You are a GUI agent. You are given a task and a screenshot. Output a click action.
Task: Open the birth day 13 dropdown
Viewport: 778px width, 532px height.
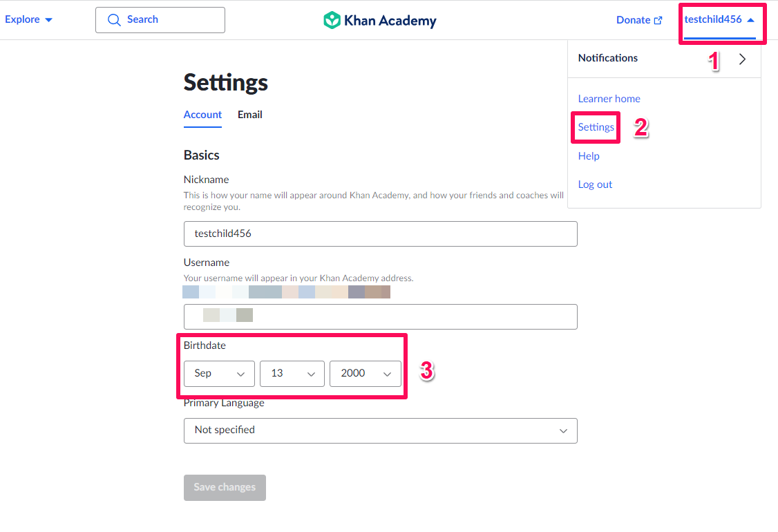click(292, 373)
